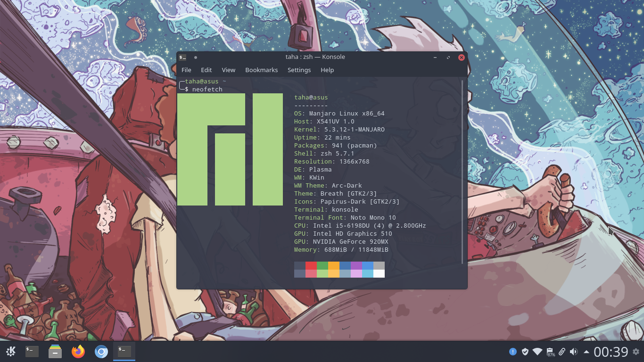Expand hidden system tray icons arrow
644x362 pixels.
[586, 352]
